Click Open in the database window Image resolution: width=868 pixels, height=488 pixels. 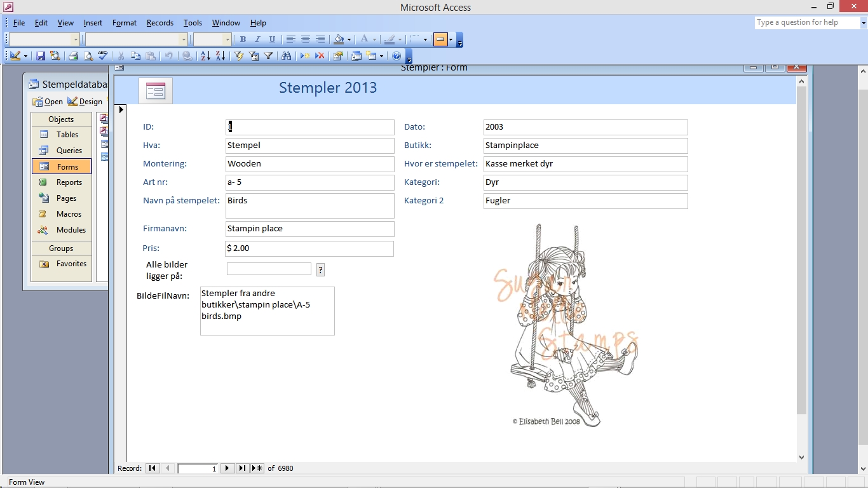(48, 102)
